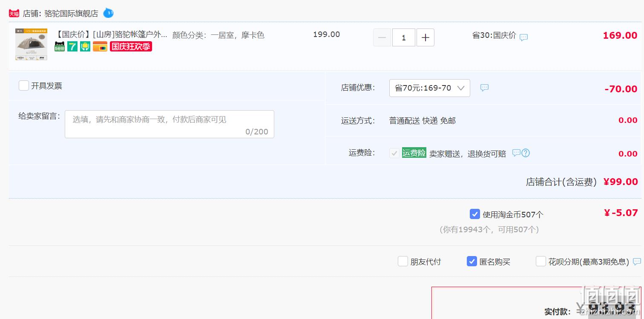Image resolution: width=644 pixels, height=319 pixels.
Task: Decrease the quantity with the minus button
Action: coord(382,37)
